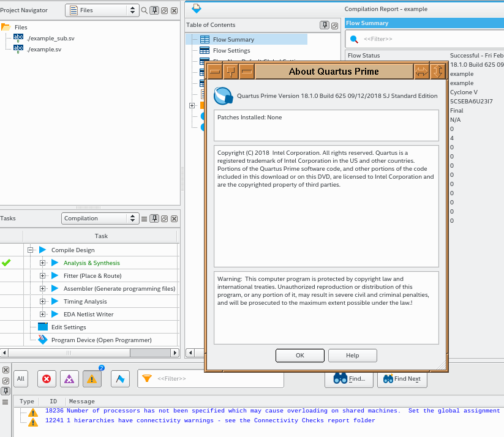Click the Compile Design play arrow icon
The width and height of the screenshot is (504, 437).
coord(42,250)
